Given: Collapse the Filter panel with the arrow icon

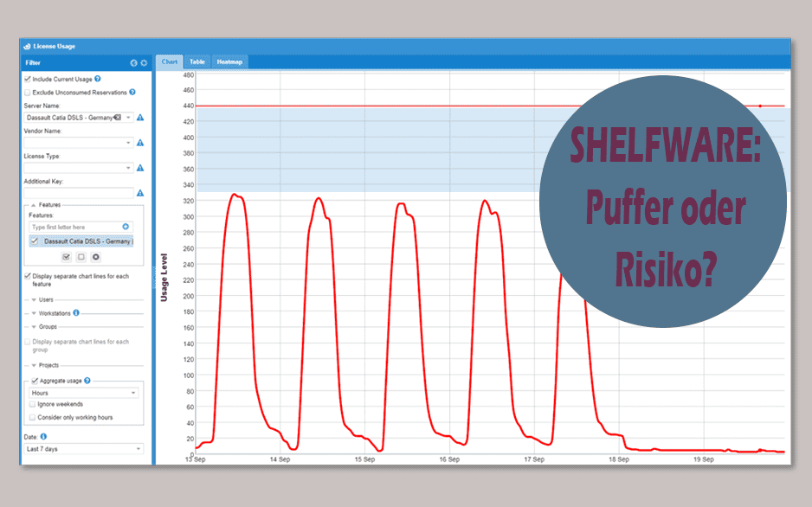Looking at the screenshot, I should click(133, 63).
